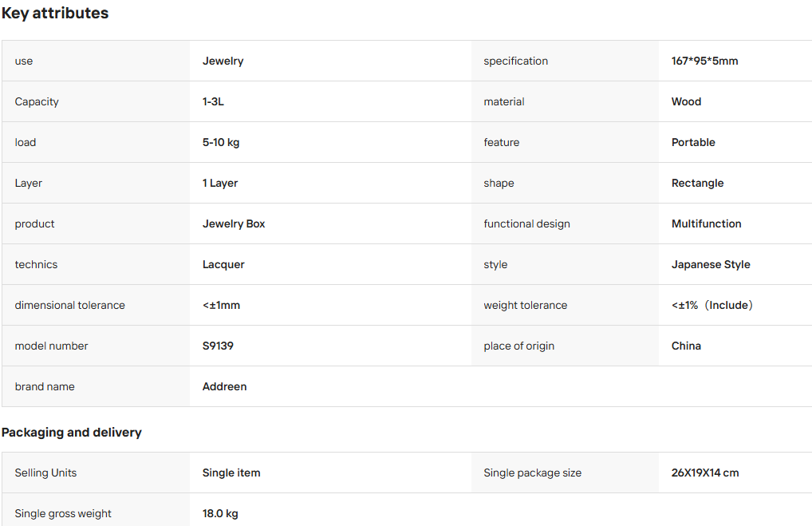Screen dimensions: 812x526
Task: Select the Addreen brand name
Action: [224, 386]
